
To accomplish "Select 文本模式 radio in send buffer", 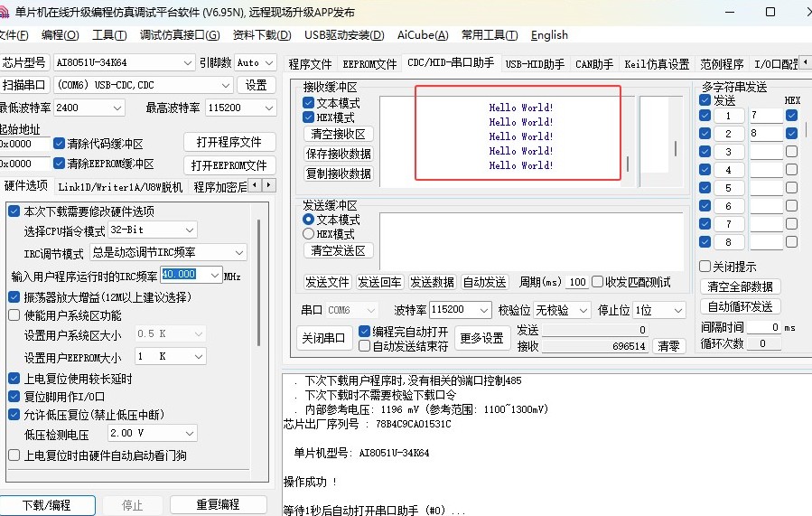I will pos(309,220).
